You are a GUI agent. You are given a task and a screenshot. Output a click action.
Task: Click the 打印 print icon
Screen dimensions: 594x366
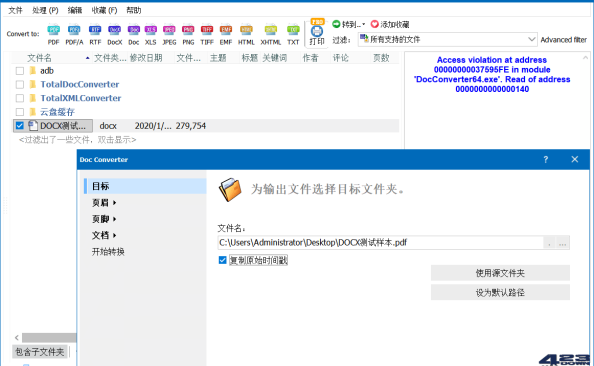[x=317, y=32]
